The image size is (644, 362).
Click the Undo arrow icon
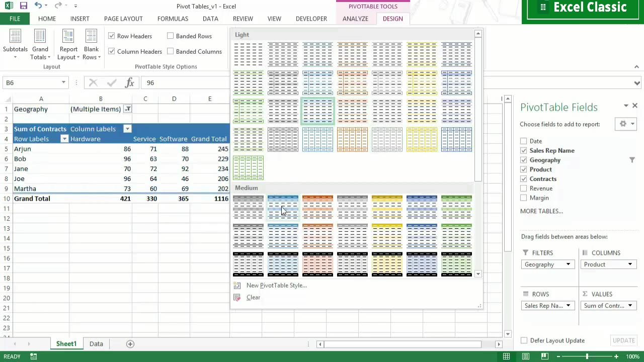[x=38, y=6]
